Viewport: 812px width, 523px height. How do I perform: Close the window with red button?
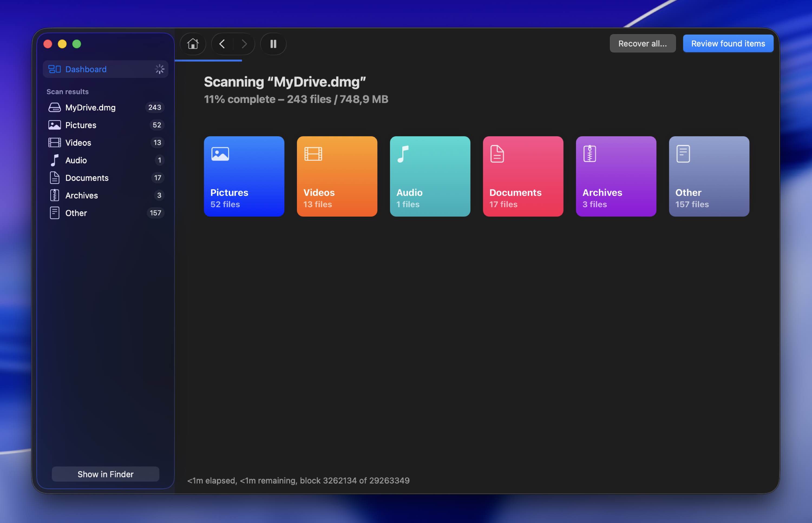pos(48,44)
